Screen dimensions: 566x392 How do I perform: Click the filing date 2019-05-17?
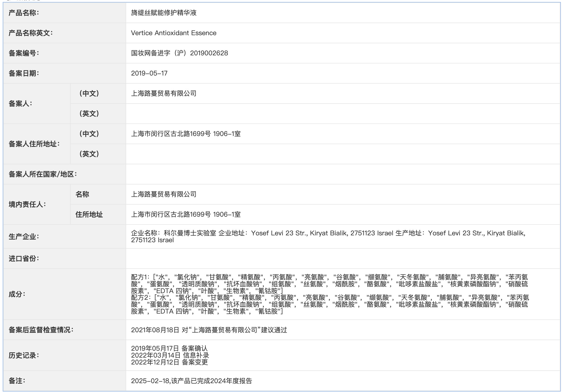point(149,73)
